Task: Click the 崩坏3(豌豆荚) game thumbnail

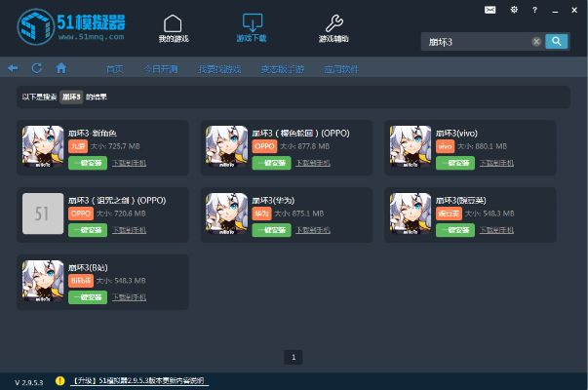Action: [411, 214]
